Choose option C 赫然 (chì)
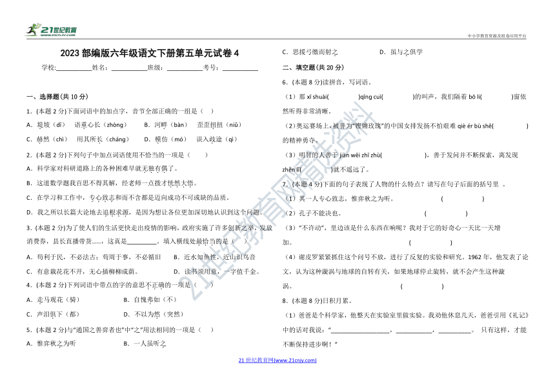The image size is (555, 392). 46,140
